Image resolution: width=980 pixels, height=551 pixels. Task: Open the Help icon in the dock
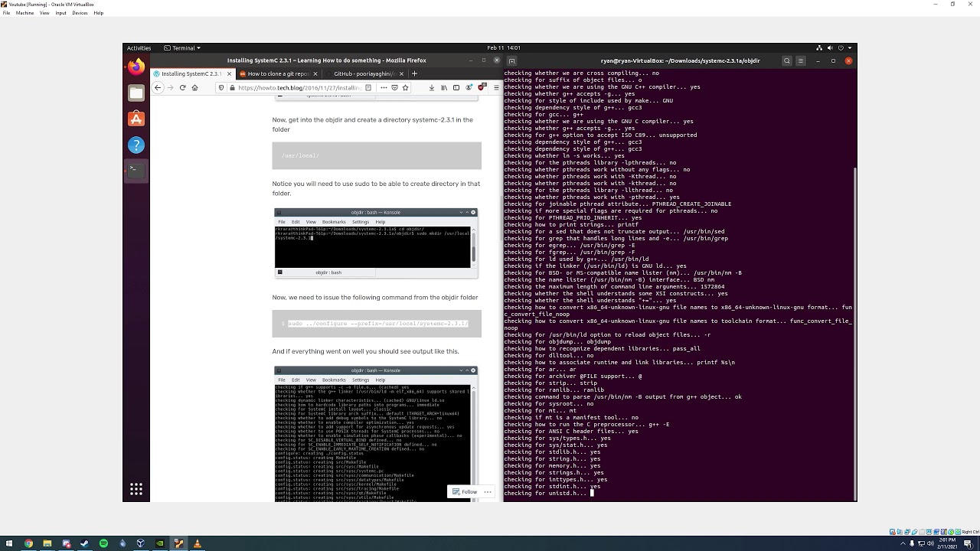click(x=136, y=145)
